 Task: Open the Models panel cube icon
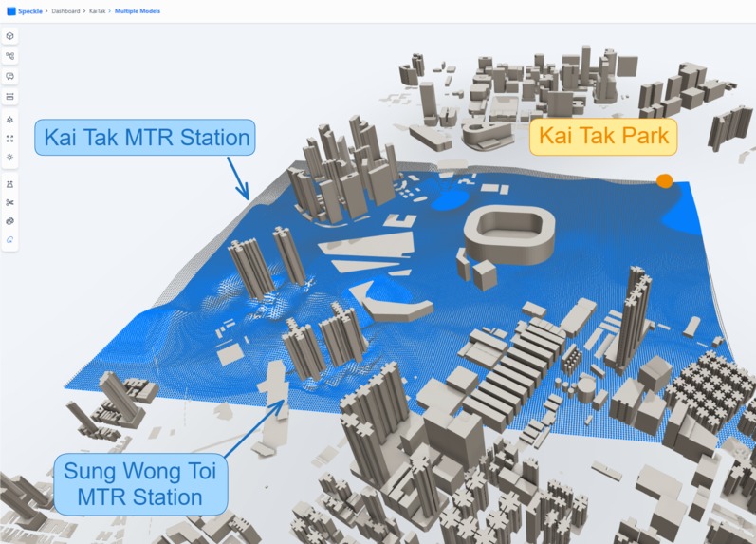pyautogui.click(x=9, y=36)
